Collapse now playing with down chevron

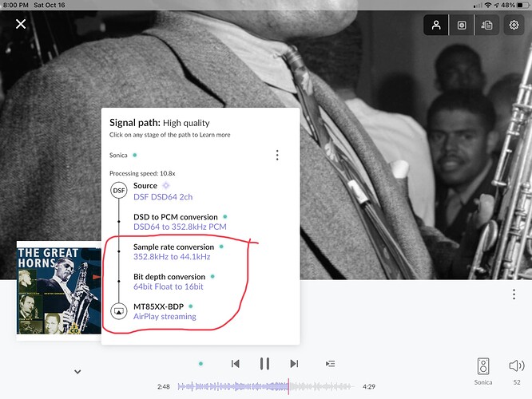[77, 372]
